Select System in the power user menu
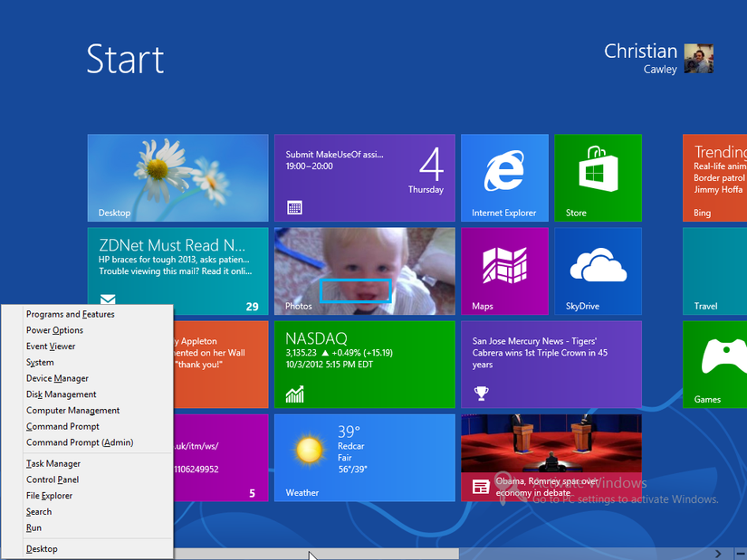Viewport: 747px width, 560px height. [40, 363]
